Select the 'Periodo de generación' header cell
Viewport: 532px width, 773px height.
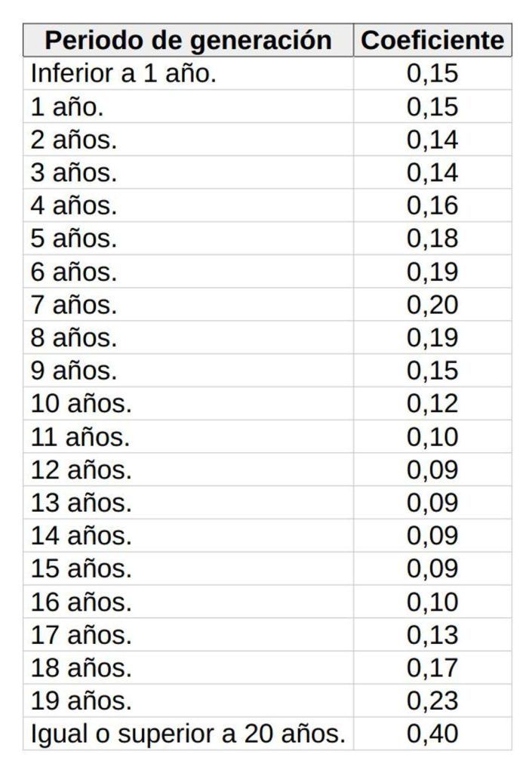pos(188,40)
